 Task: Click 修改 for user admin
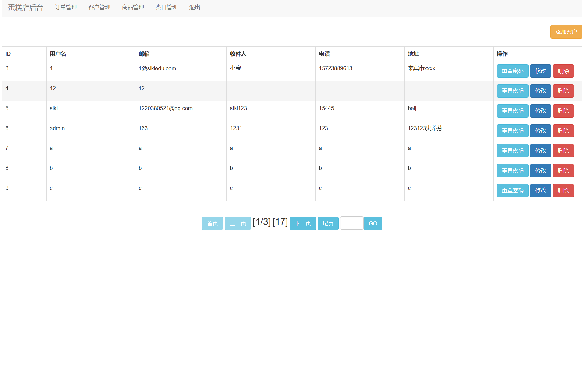click(x=540, y=131)
